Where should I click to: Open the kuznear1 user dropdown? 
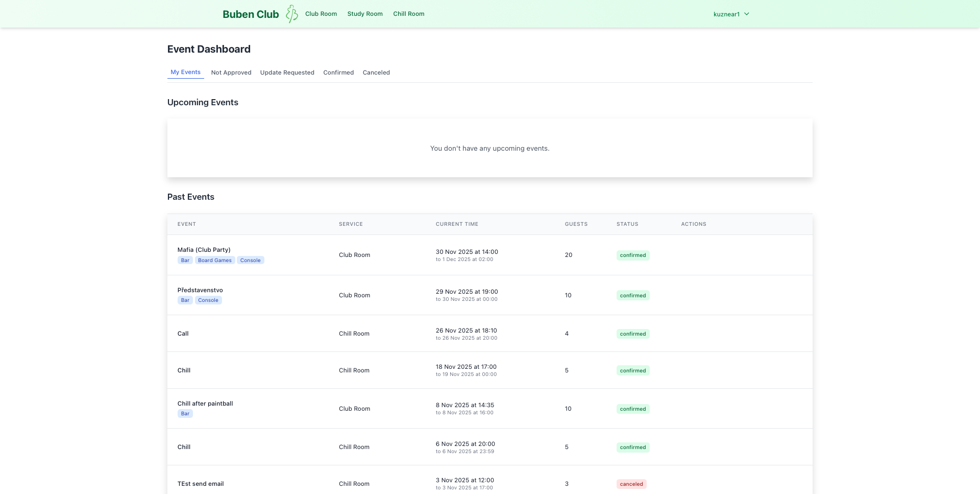[x=731, y=14]
